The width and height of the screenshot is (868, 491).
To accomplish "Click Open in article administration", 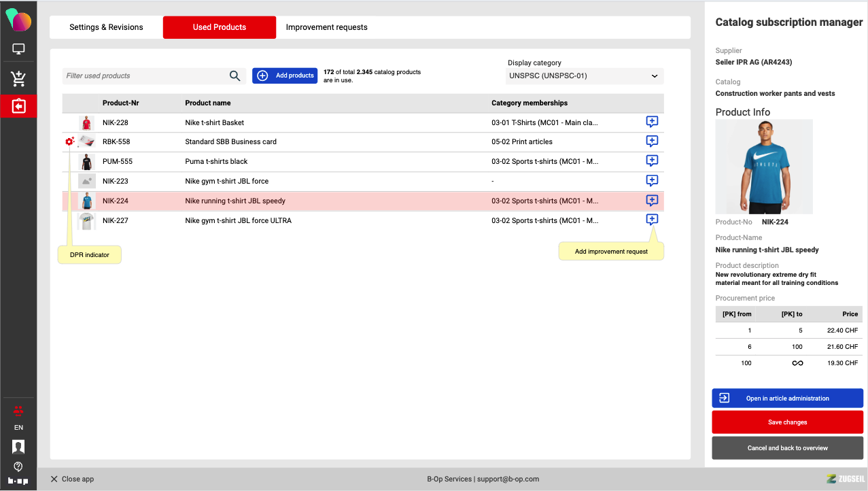I will 787,399.
